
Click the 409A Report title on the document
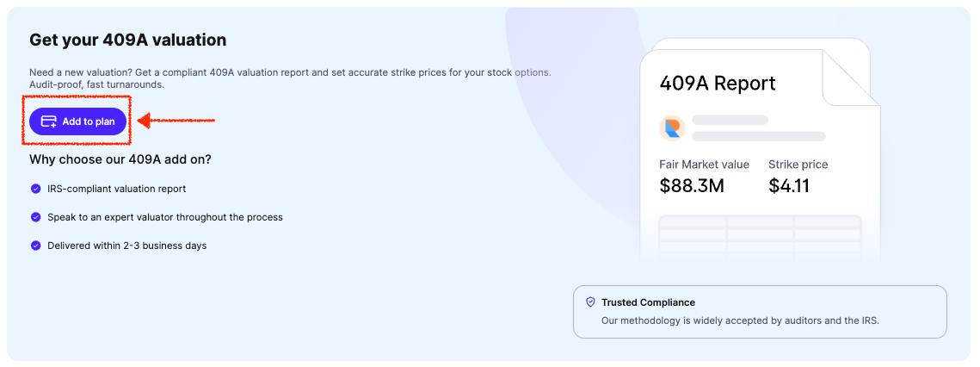click(717, 84)
